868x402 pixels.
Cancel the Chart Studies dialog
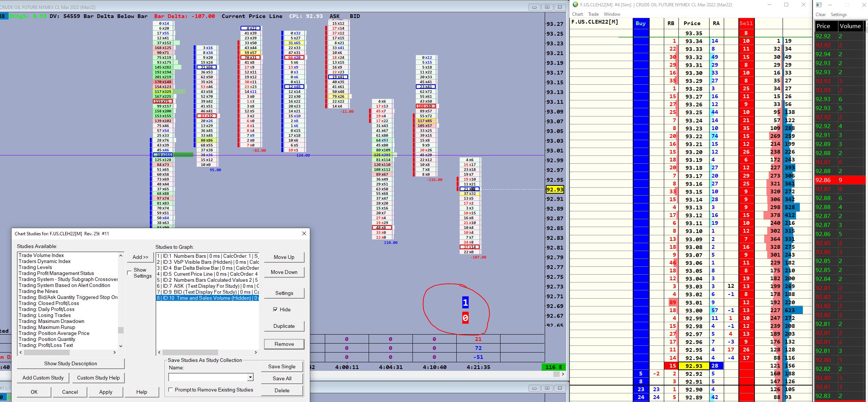(70, 392)
